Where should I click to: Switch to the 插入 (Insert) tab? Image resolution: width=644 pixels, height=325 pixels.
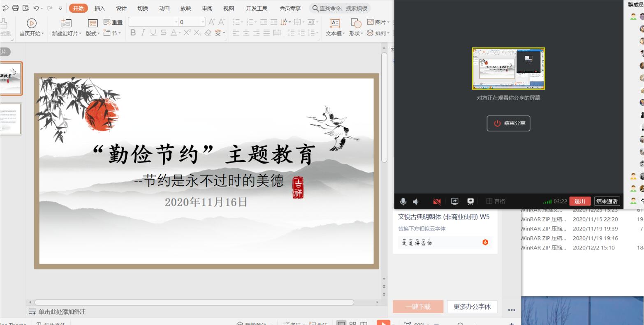coord(100,8)
